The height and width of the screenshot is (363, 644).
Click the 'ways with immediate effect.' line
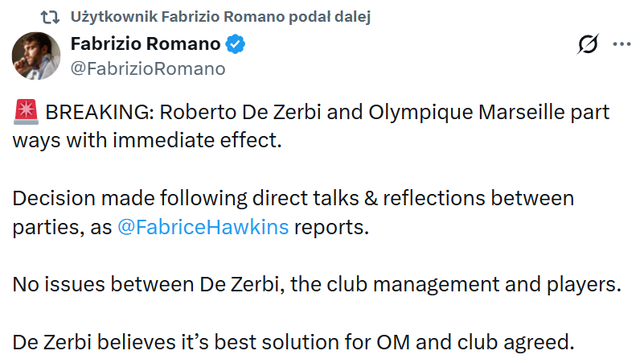(147, 139)
